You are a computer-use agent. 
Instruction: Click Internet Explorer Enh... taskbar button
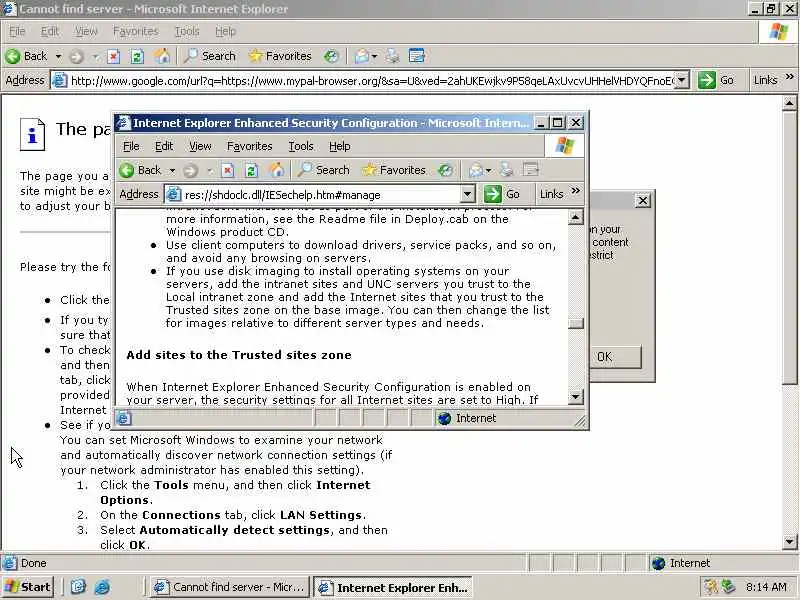[x=392, y=587]
